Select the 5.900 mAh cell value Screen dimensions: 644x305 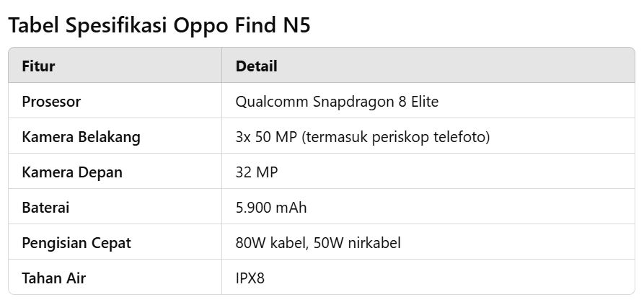coord(271,208)
